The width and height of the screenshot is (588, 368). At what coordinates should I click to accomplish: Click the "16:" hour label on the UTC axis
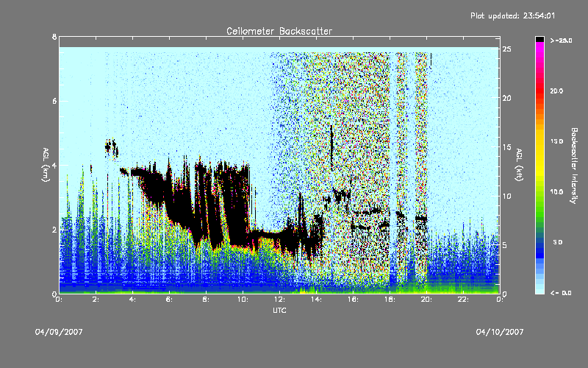point(354,300)
